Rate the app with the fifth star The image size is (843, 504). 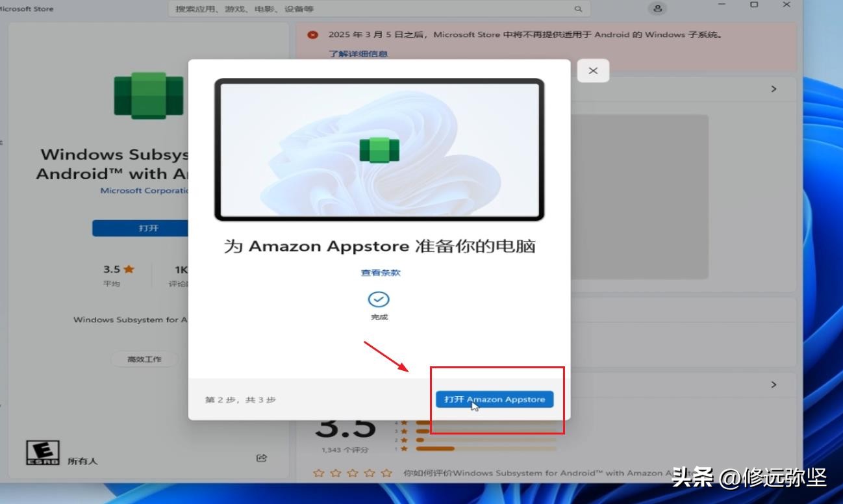click(x=386, y=473)
